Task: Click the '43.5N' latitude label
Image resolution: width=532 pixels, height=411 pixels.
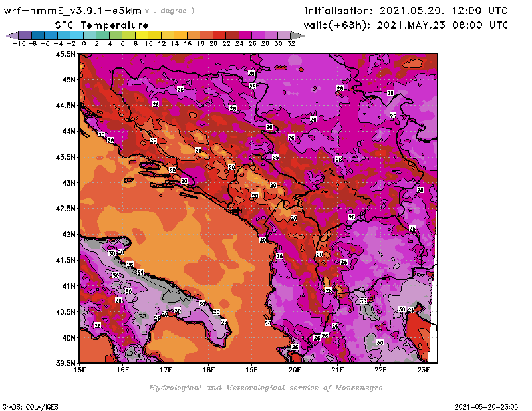Action: (x=65, y=157)
